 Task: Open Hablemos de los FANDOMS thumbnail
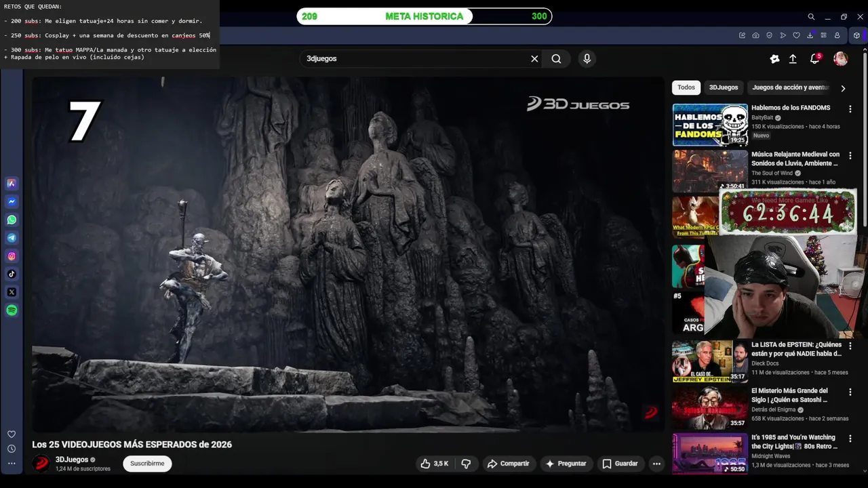click(x=710, y=125)
